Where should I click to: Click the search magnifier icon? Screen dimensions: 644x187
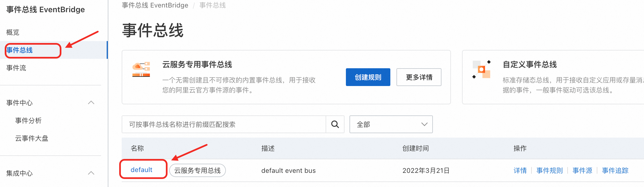(335, 124)
